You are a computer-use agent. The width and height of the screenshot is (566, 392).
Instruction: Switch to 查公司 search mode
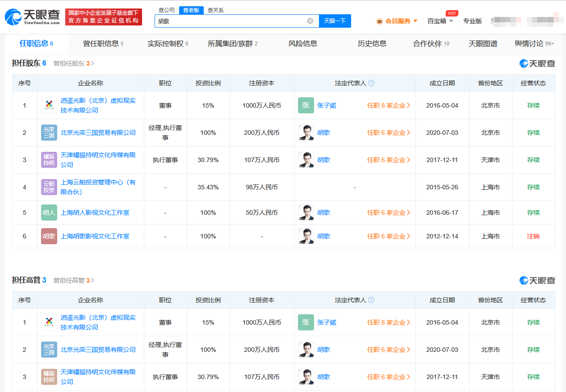167,10
